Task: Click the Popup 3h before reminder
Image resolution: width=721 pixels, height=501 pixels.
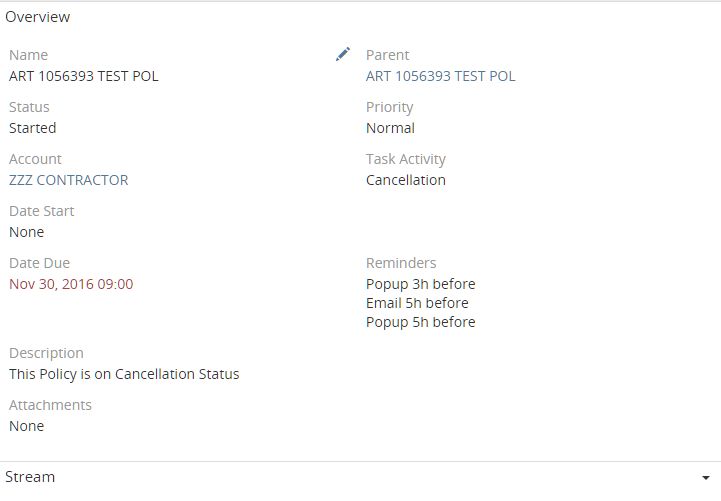Action: coord(420,284)
